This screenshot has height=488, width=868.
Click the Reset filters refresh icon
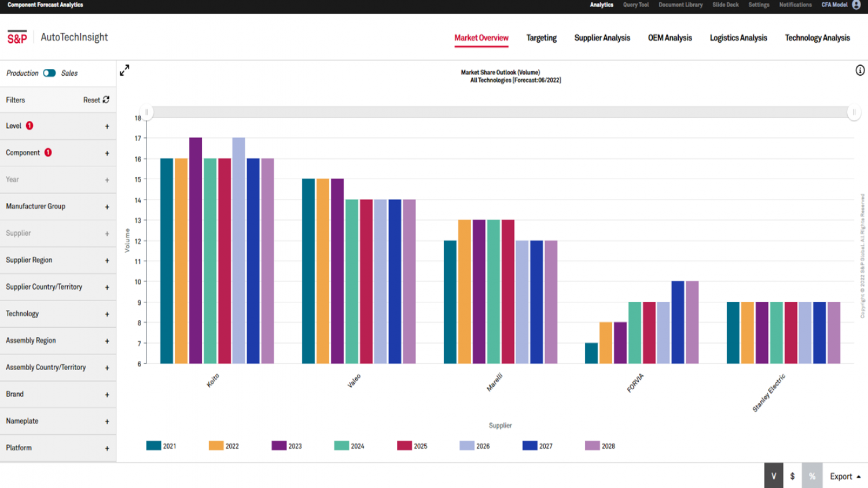tap(106, 99)
